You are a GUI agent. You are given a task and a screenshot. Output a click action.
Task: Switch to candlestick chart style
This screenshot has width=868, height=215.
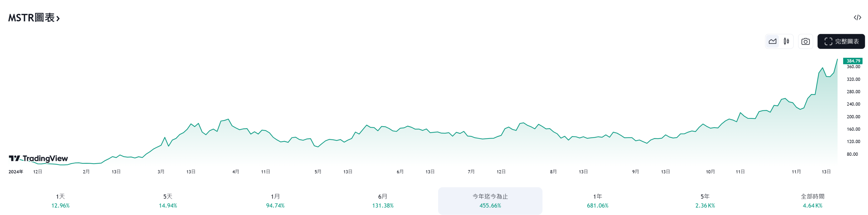coord(786,41)
